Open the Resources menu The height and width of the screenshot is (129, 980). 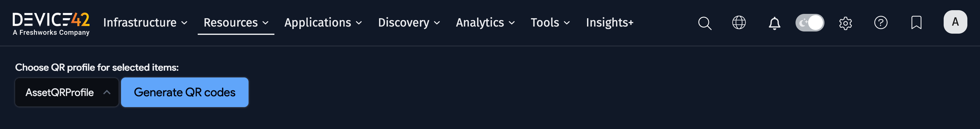[x=236, y=23]
